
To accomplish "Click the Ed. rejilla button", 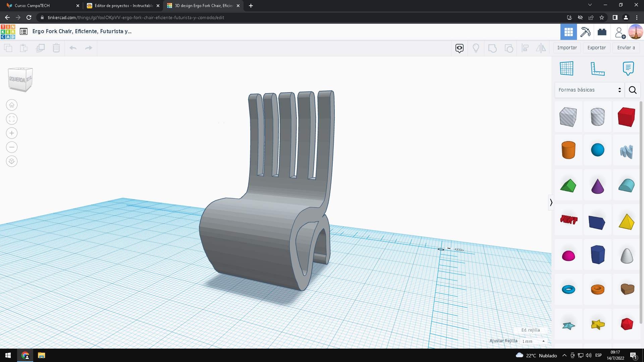I will pyautogui.click(x=530, y=330).
